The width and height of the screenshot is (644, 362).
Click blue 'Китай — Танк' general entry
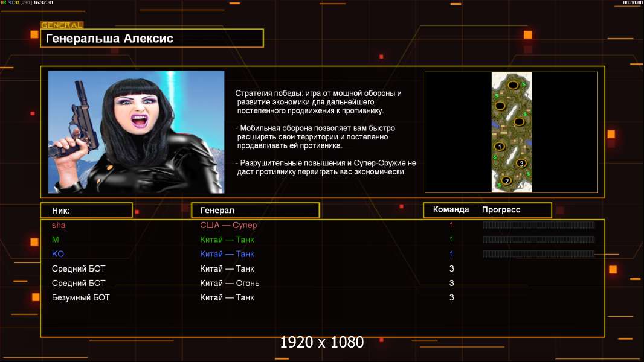[227, 254]
